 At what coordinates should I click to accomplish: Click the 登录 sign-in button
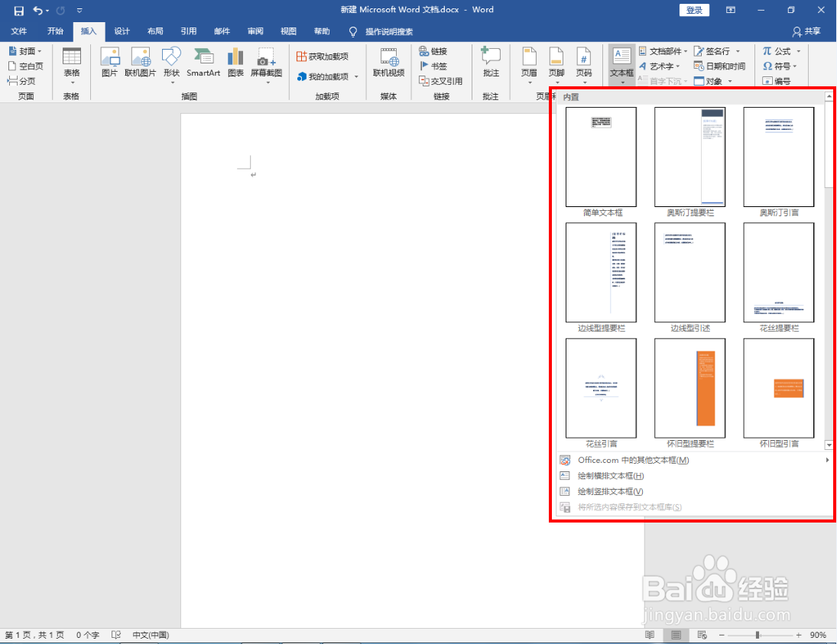click(694, 10)
